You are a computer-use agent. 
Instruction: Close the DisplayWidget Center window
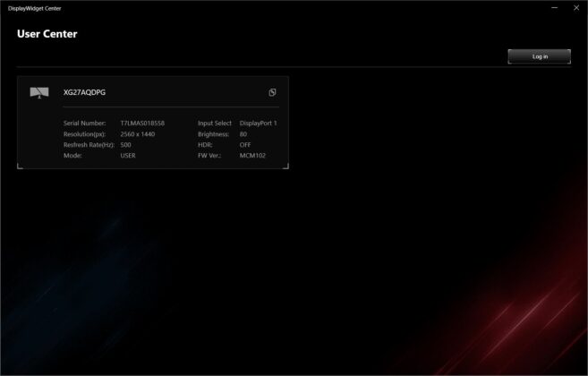coord(576,8)
